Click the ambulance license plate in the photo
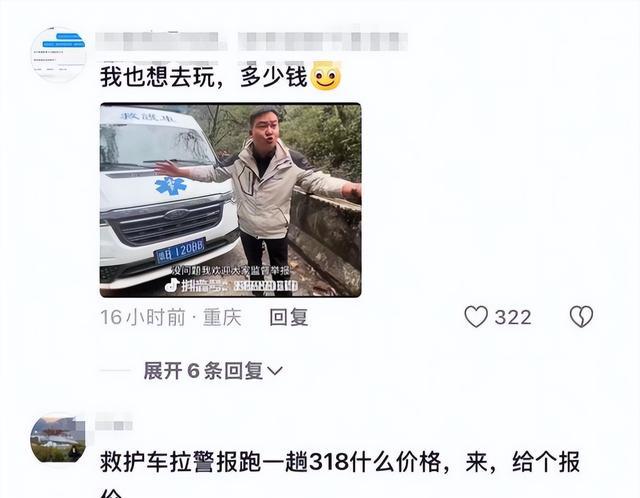 point(180,250)
